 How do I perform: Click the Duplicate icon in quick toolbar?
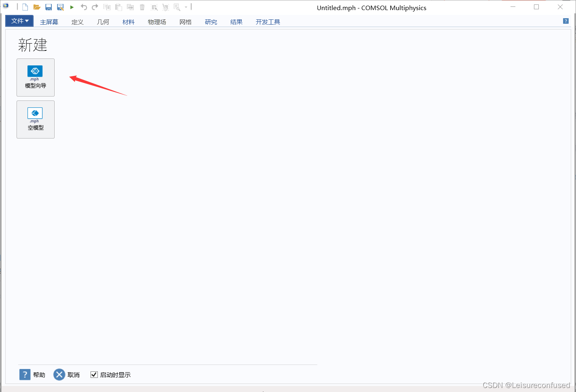(130, 7)
